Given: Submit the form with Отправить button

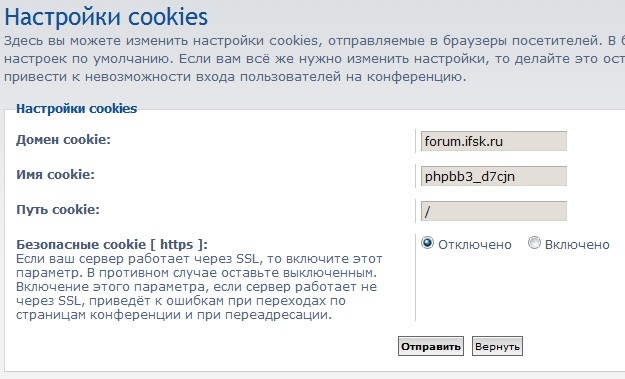Looking at the screenshot, I should pos(430,346).
